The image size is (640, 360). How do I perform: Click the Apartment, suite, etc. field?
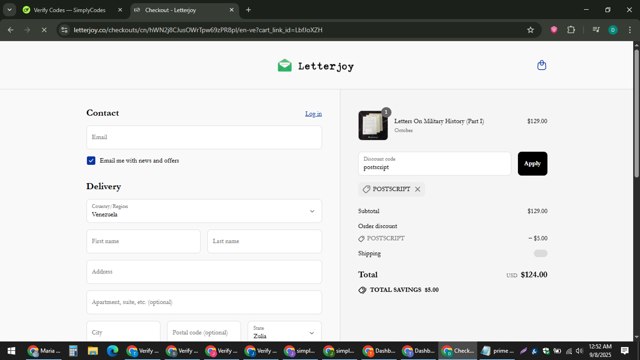(x=204, y=302)
